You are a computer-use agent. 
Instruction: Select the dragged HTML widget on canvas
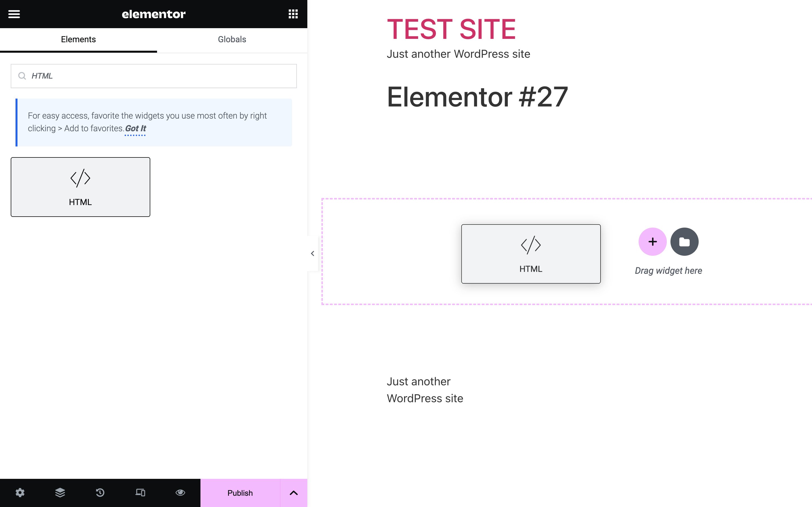pos(530,254)
